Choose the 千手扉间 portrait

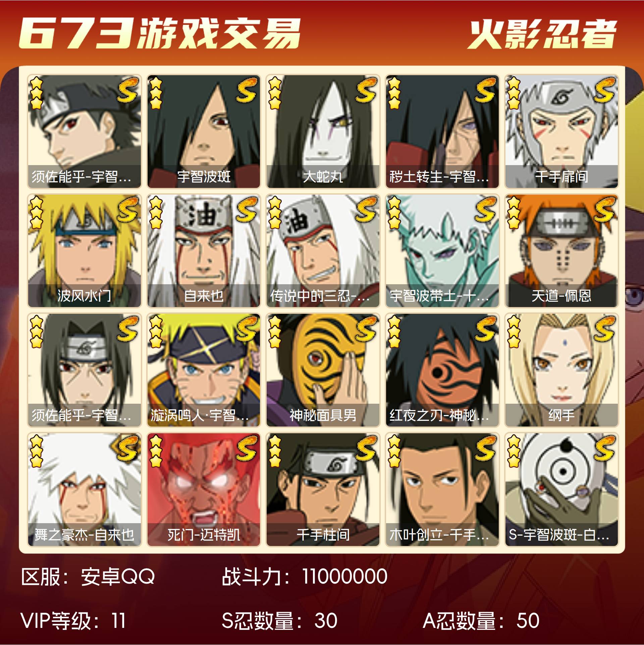click(x=561, y=131)
